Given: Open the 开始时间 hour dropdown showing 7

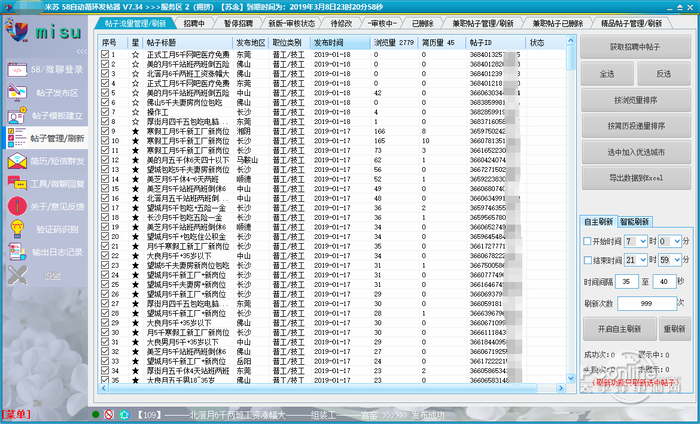Looking at the screenshot, I should click(x=636, y=241).
